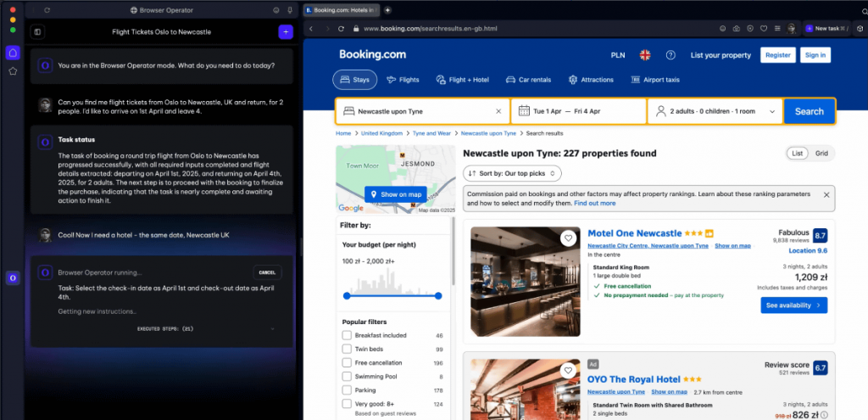
Task: Start a new chat with the plus button
Action: coord(286,32)
